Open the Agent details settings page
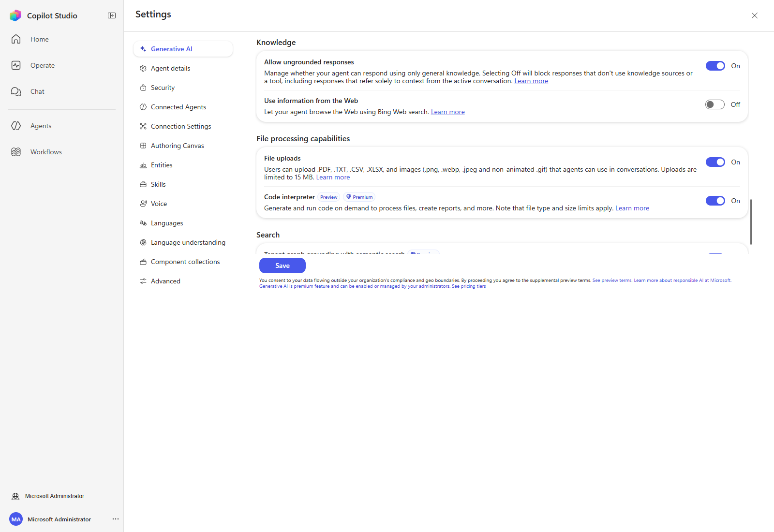The height and width of the screenshot is (532, 774). click(183, 68)
